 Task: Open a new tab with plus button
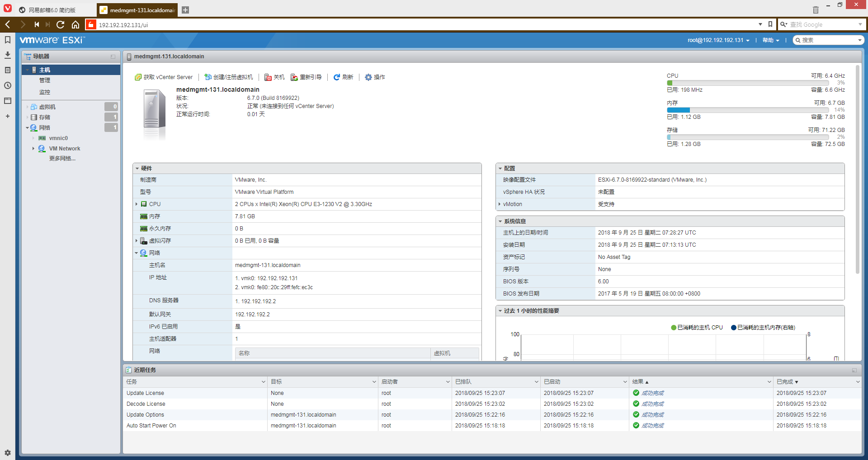(x=185, y=10)
